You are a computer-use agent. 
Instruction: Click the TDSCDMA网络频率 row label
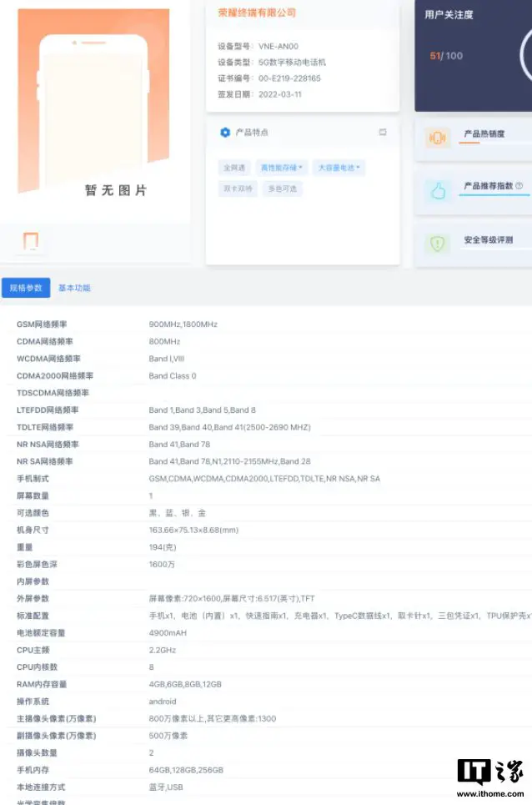[x=53, y=393]
